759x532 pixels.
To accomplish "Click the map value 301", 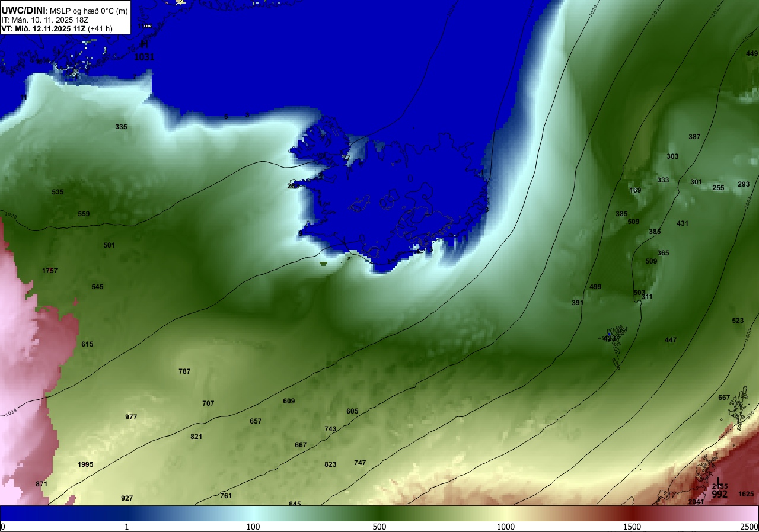I will click(x=696, y=182).
